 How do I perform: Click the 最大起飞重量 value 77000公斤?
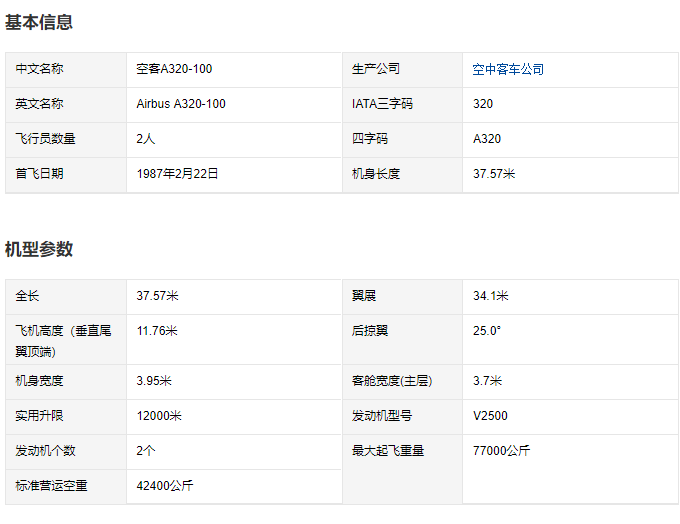pyautogui.click(x=501, y=451)
